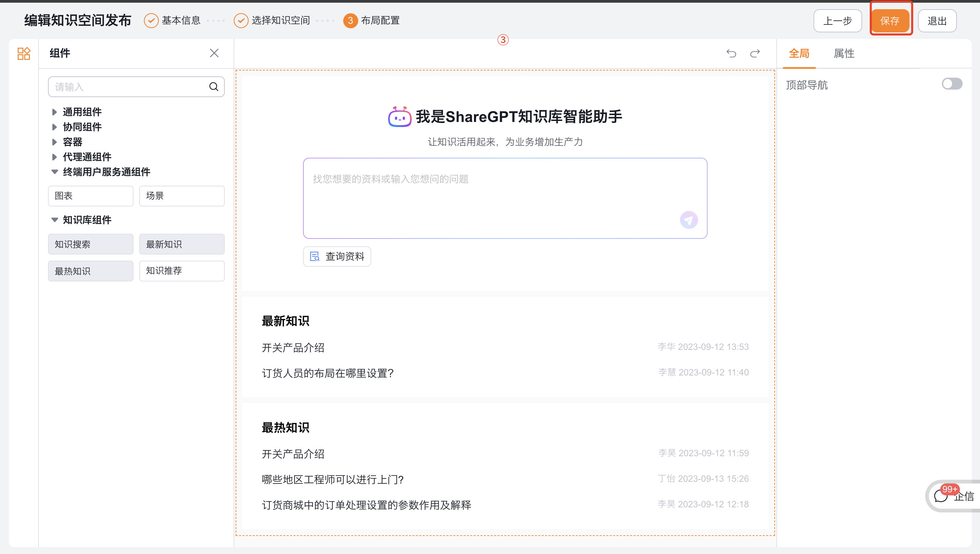The image size is (980, 554).
Task: Click the magnifier icon in component search
Action: [x=214, y=87]
